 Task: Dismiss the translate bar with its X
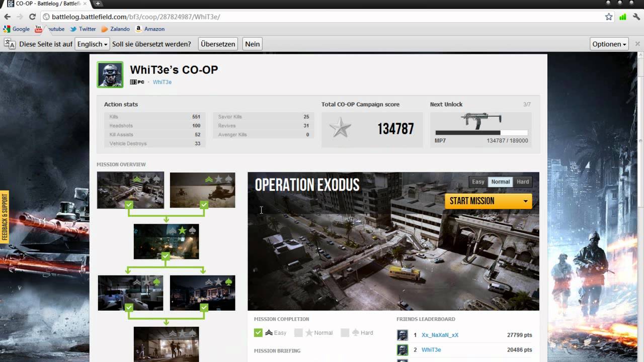[x=637, y=44]
